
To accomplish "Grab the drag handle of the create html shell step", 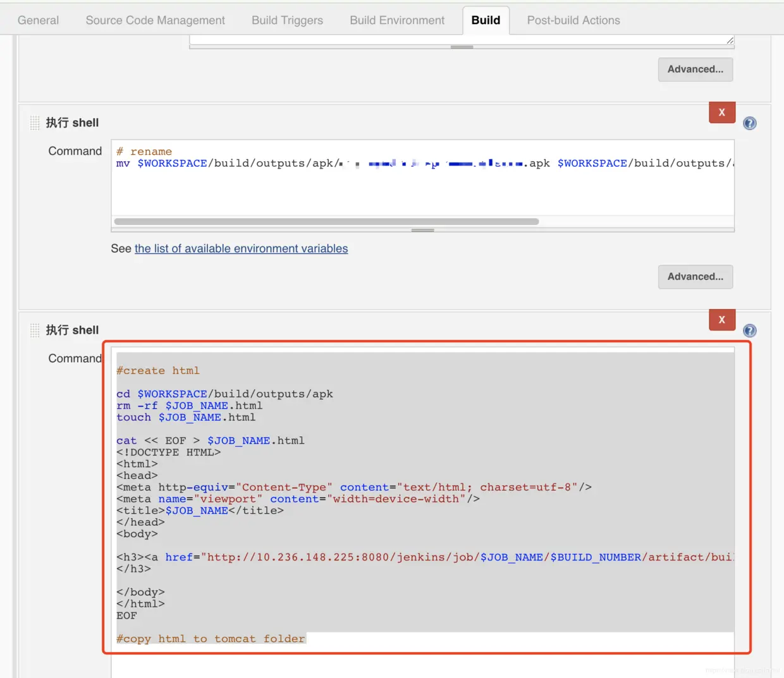I will pos(35,330).
